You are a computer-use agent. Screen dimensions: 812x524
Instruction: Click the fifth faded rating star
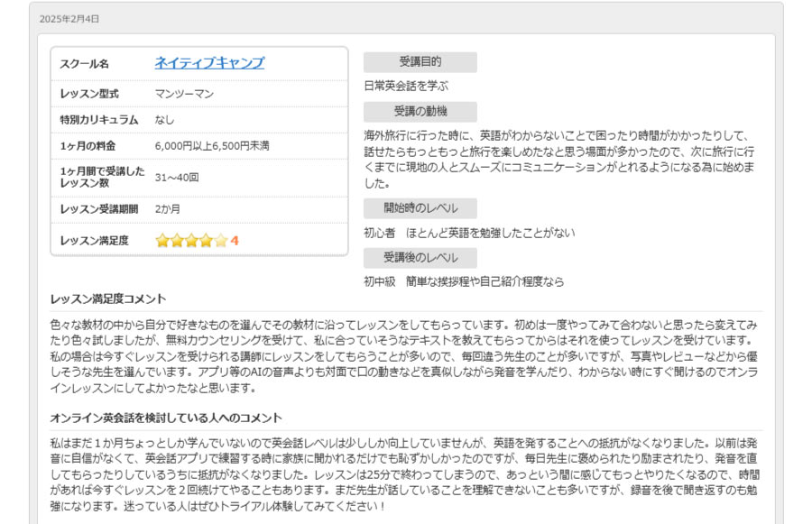221,240
